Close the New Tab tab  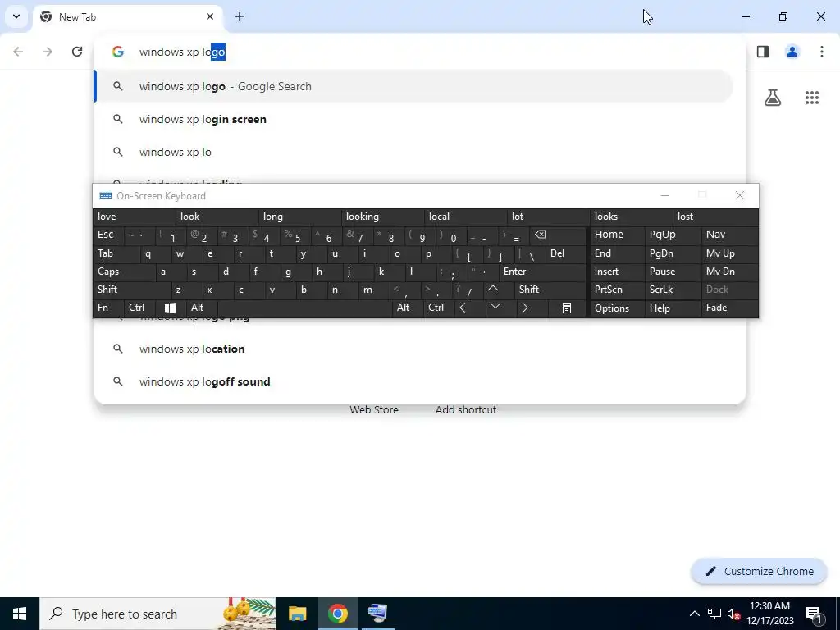(210, 16)
